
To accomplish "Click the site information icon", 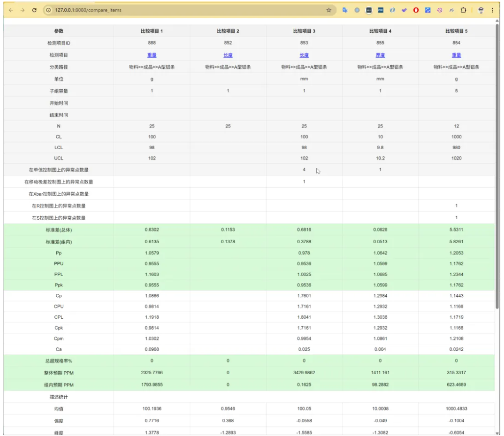I will pos(49,10).
